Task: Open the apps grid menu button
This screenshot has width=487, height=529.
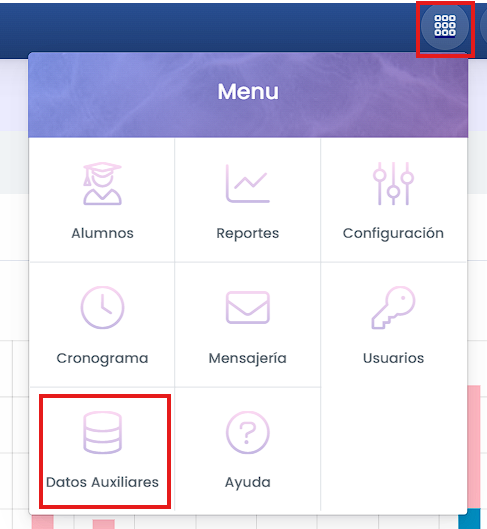Action: click(x=445, y=26)
